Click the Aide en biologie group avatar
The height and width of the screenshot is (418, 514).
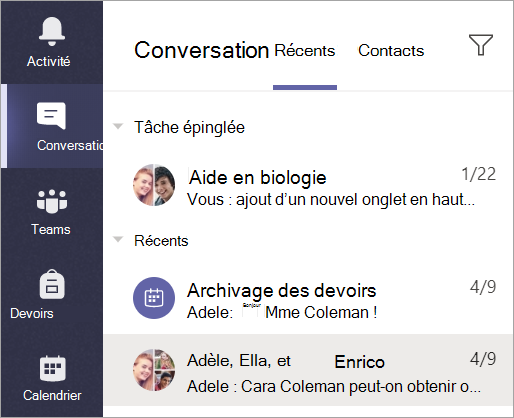click(x=154, y=185)
